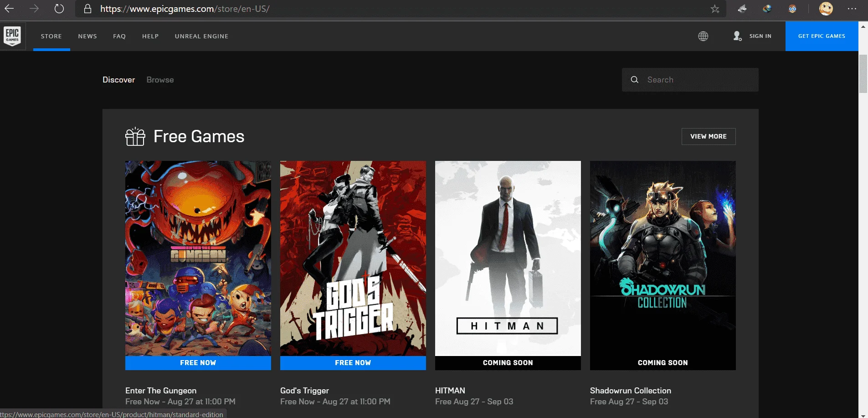Go to UNREAL ENGINE page

tap(201, 36)
